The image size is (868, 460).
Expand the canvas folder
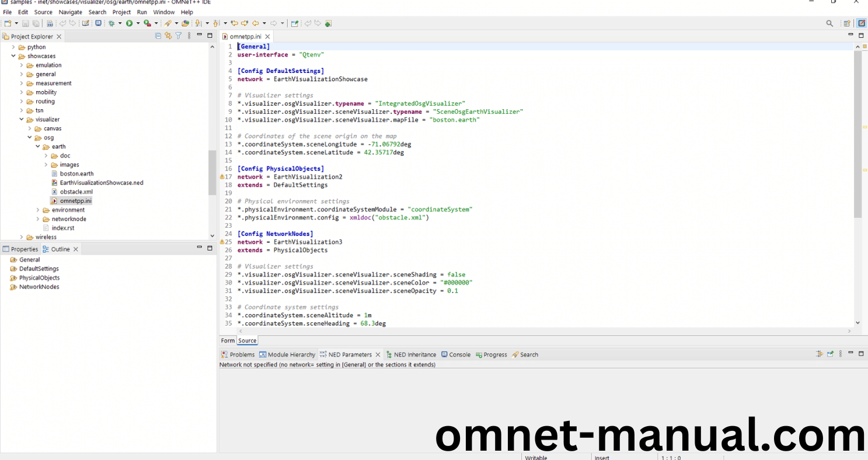(30, 128)
